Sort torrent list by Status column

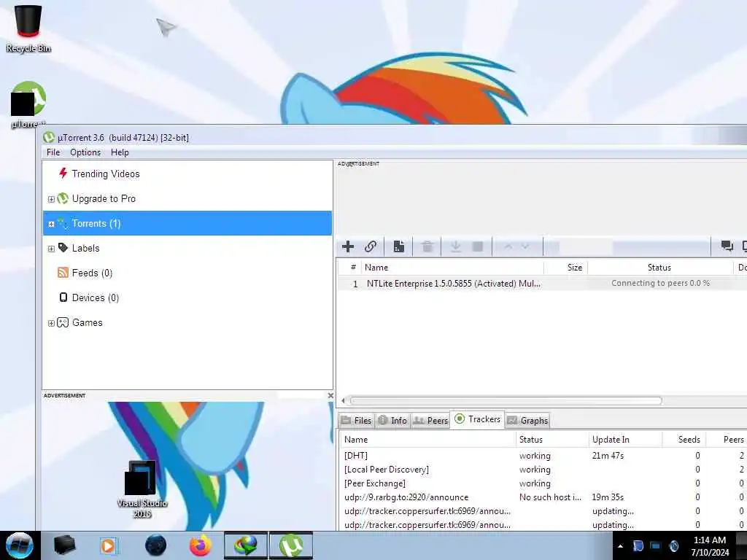pos(659,268)
